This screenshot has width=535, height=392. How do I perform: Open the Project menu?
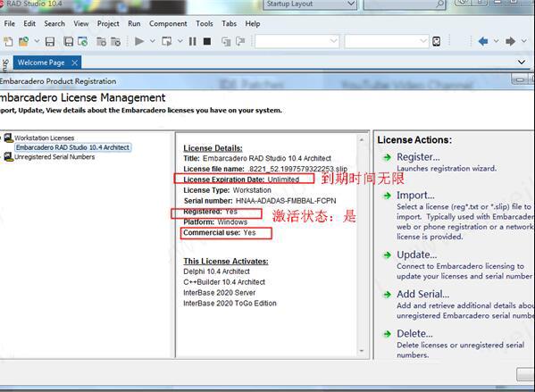(108, 23)
